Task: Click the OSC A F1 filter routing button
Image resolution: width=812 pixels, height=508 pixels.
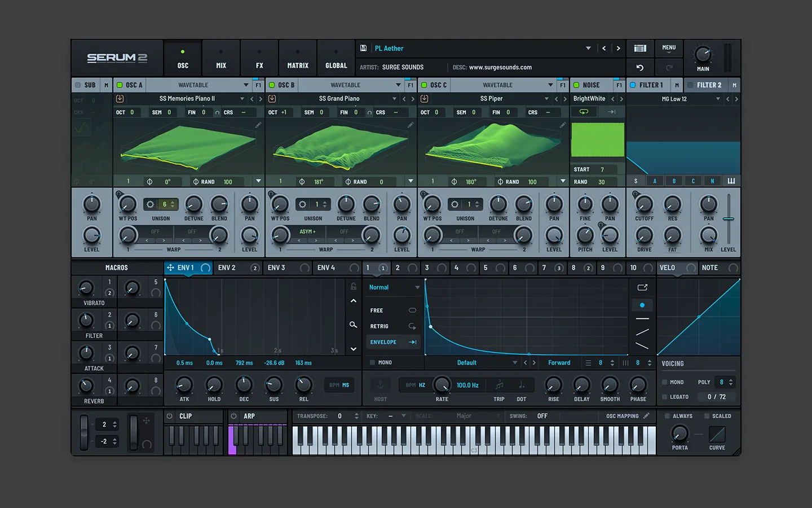Action: tap(258, 85)
